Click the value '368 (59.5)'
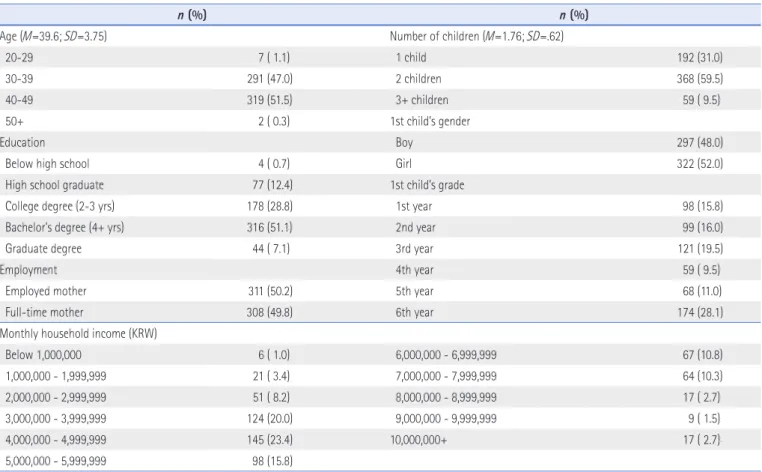The width and height of the screenshot is (762, 472). (700, 79)
